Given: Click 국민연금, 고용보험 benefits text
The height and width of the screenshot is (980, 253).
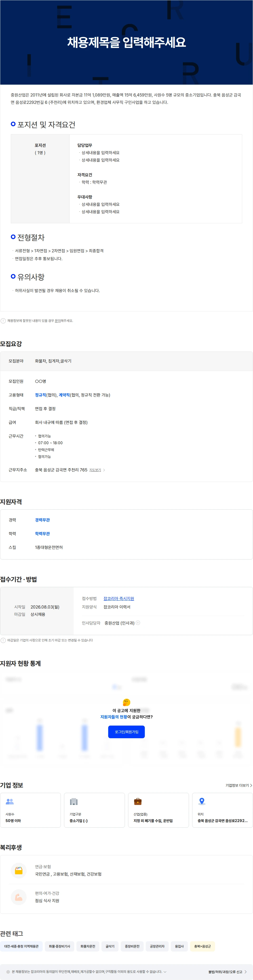Looking at the screenshot, I should coord(68,874).
